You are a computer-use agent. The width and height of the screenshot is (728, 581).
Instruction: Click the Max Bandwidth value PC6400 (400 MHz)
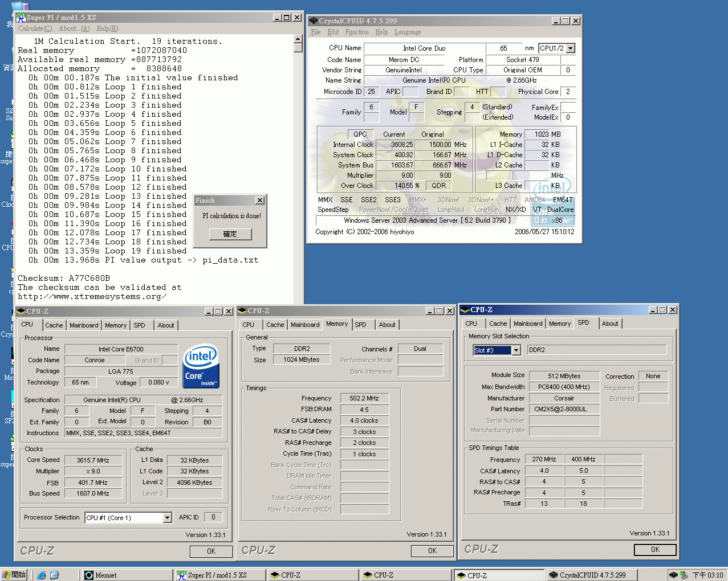click(564, 387)
